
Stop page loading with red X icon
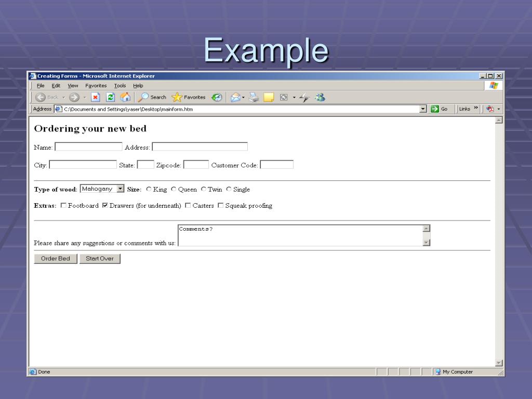click(x=96, y=97)
